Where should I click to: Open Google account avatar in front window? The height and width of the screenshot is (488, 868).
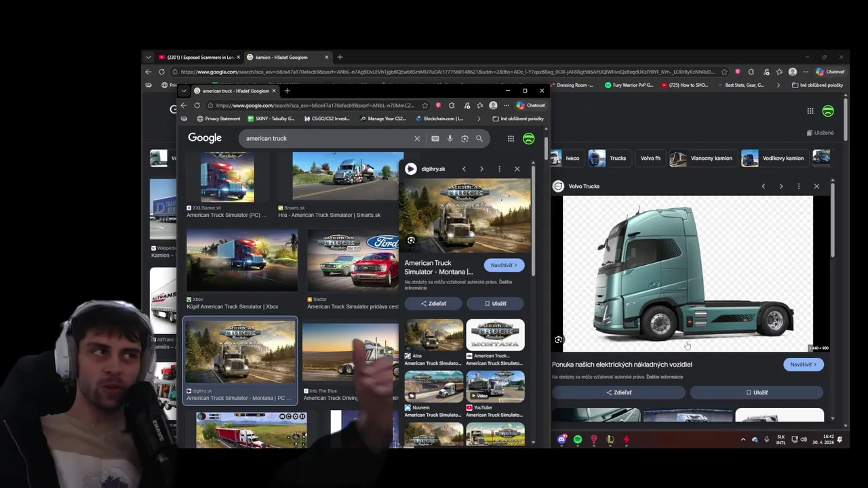[x=529, y=138]
